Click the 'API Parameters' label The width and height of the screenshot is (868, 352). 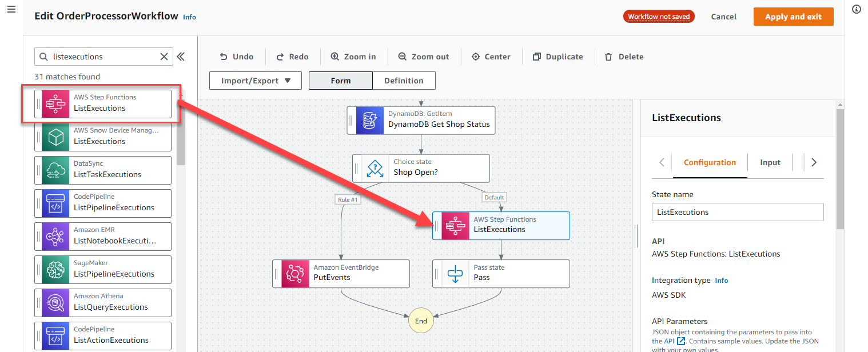679,321
